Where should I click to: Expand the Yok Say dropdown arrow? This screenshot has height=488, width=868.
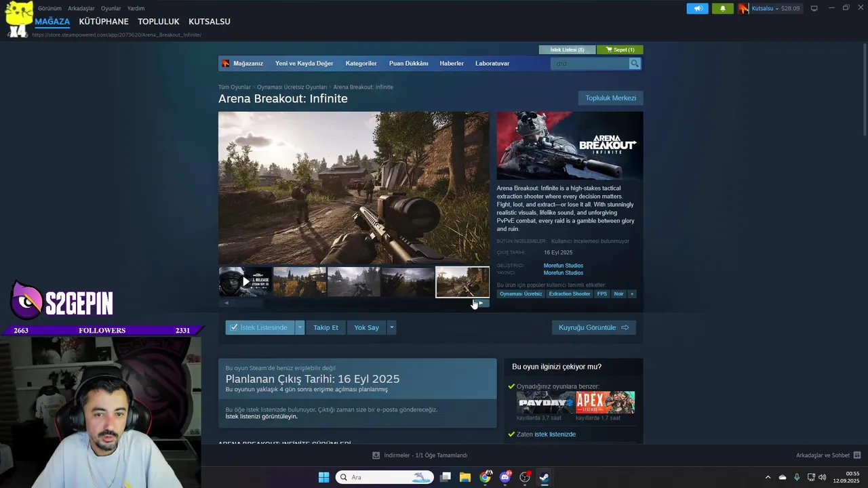[x=391, y=327]
